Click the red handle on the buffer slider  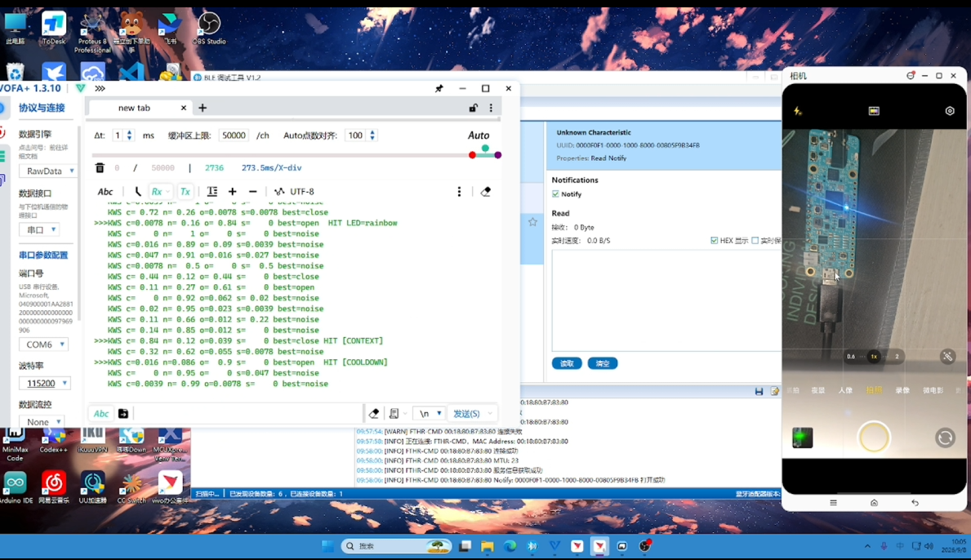pos(473,155)
